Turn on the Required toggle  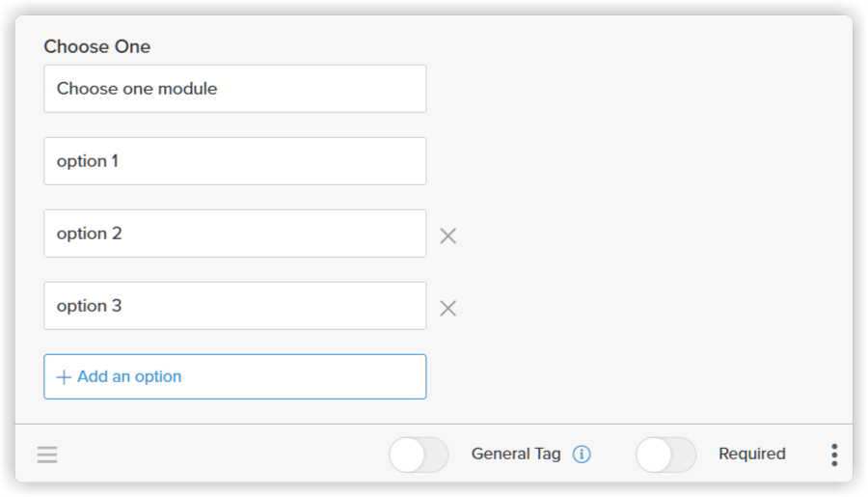point(665,455)
